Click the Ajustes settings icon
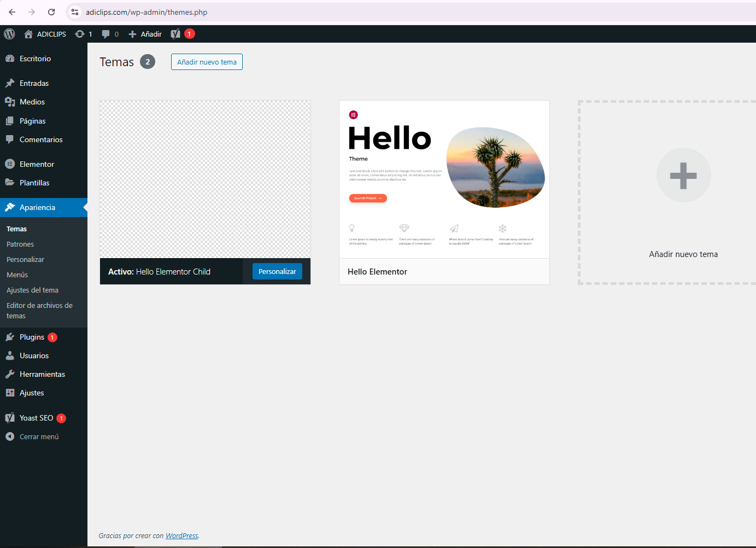 (10, 393)
